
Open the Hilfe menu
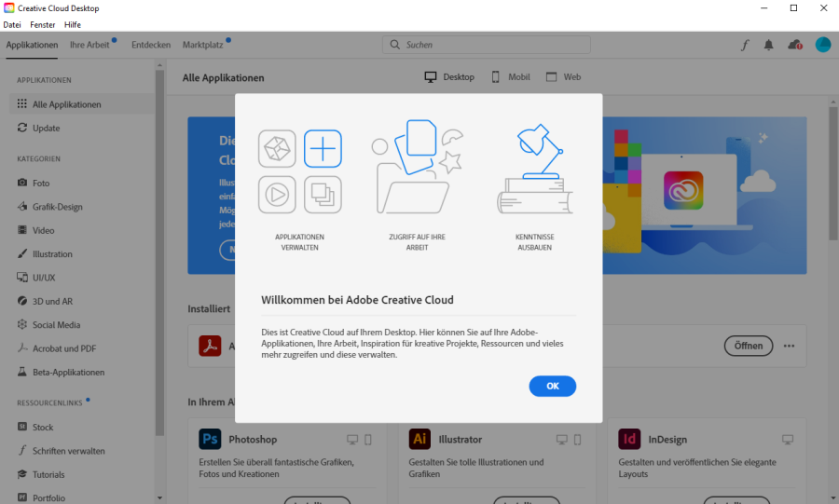(73, 24)
